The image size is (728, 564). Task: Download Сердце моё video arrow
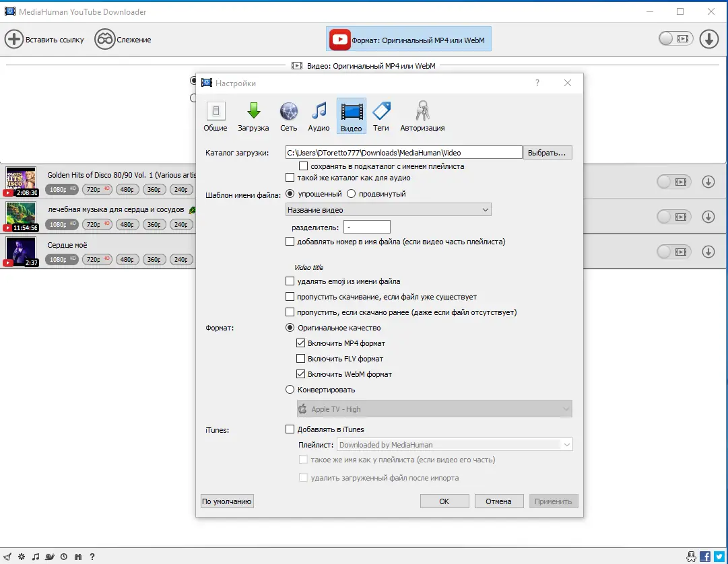[x=708, y=252]
